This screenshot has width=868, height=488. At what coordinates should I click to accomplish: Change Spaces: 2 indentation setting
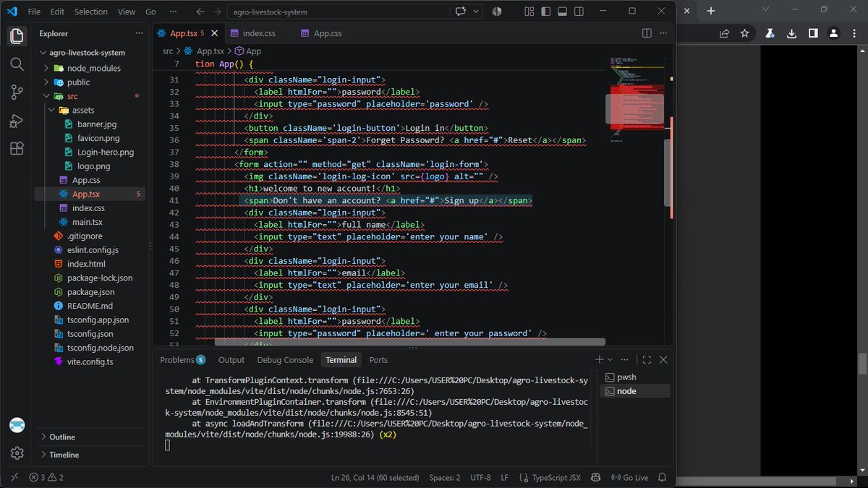tap(444, 477)
